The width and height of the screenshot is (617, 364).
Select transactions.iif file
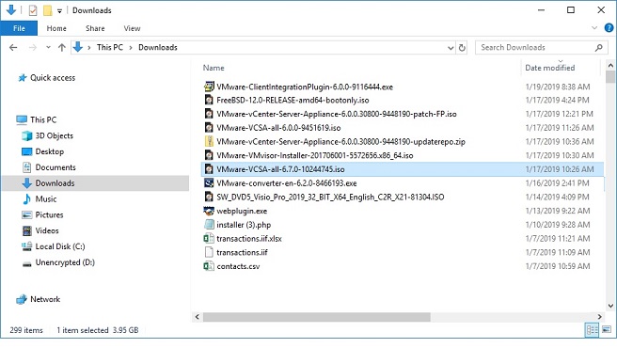pyautogui.click(x=242, y=252)
